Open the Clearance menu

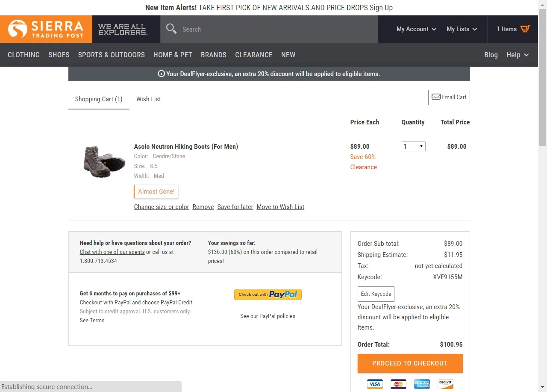(x=254, y=55)
